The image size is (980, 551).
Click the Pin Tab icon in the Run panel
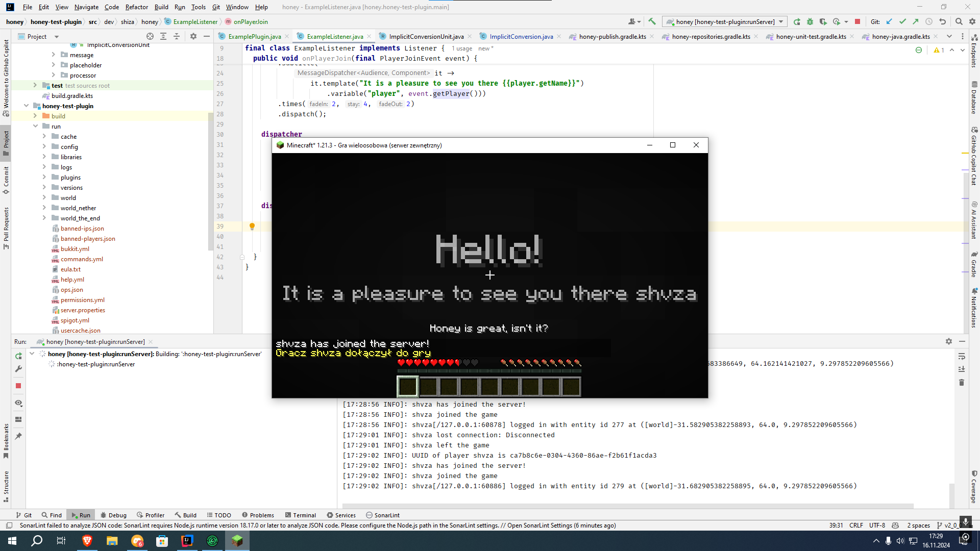[x=18, y=436]
